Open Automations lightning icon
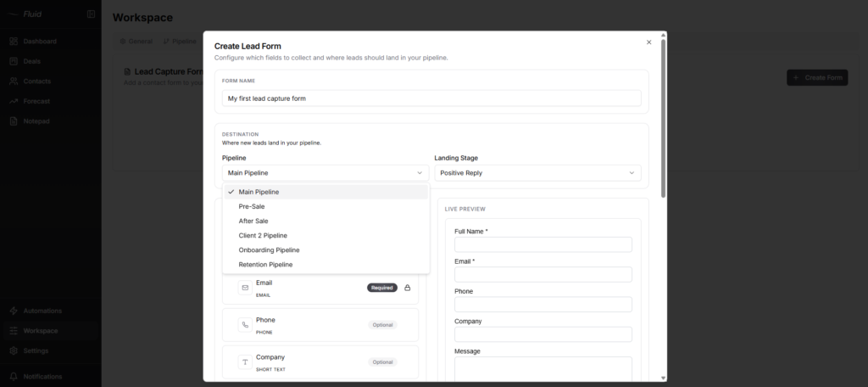This screenshot has height=387, width=868. click(x=14, y=311)
